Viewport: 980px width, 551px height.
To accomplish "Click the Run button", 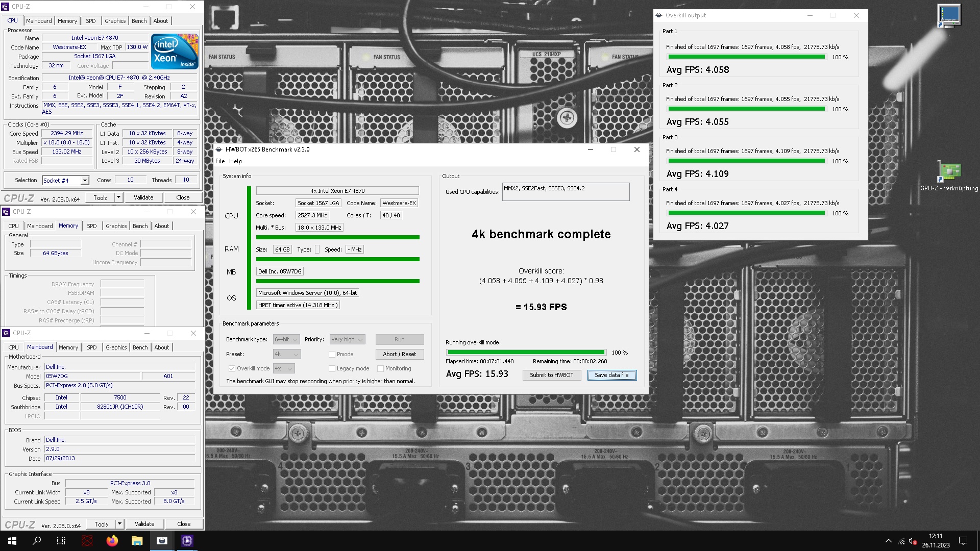I will click(x=400, y=339).
